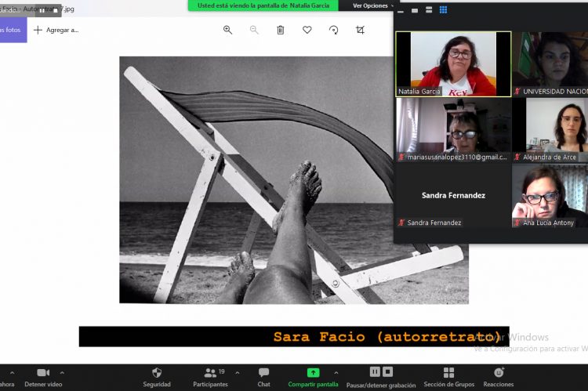Click the delete trash icon
Viewport: 588px width, 391px height.
point(280,30)
